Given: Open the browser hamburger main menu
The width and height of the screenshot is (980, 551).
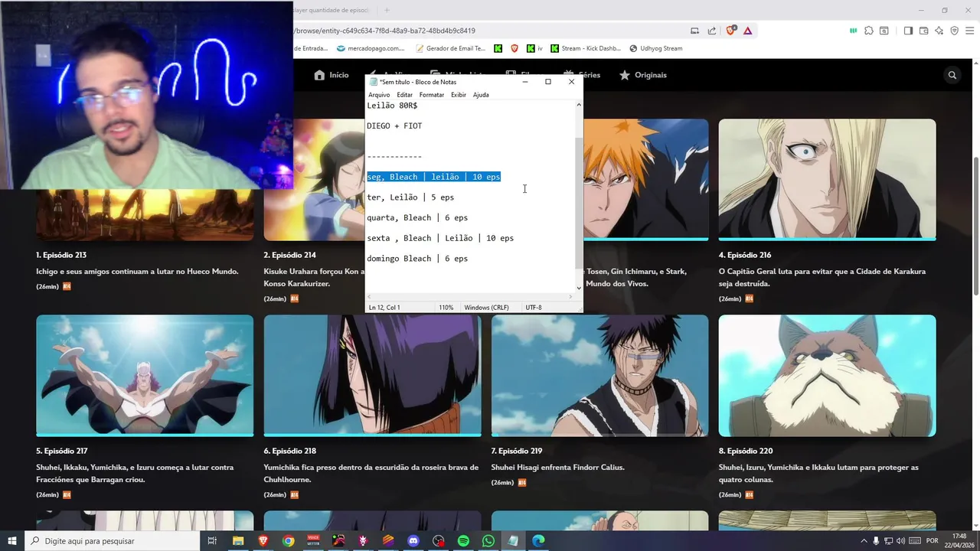Looking at the screenshot, I should coord(969,31).
